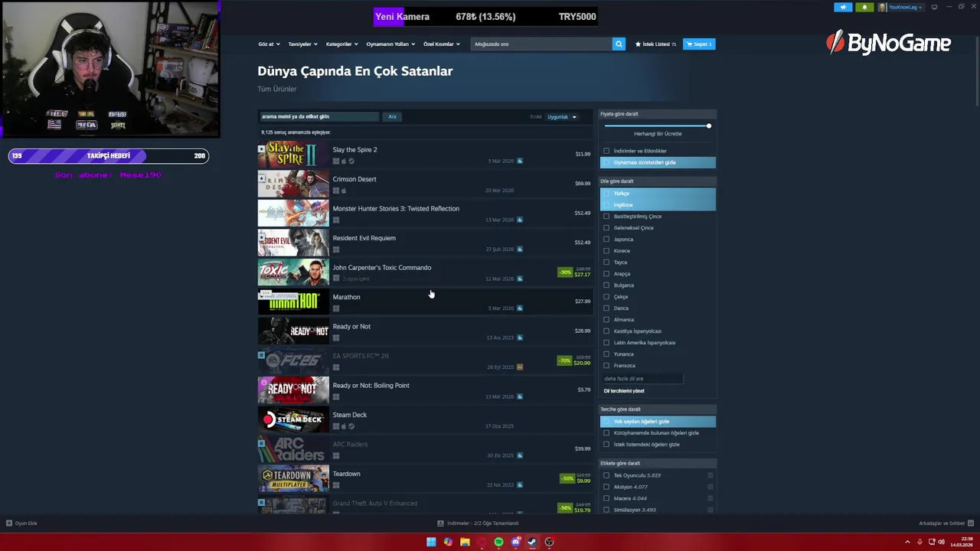Check Basitleştirilmiş Çince language
The height and width of the screenshot is (551, 980).
click(x=606, y=217)
